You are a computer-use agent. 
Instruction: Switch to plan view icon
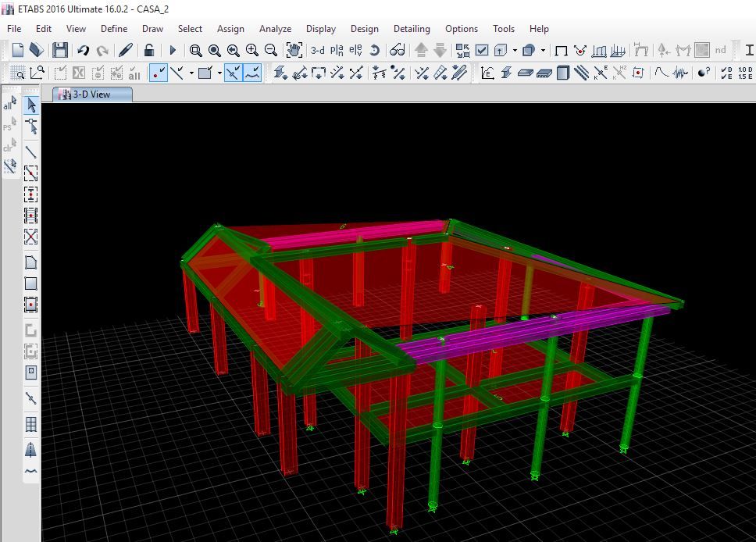point(337,50)
